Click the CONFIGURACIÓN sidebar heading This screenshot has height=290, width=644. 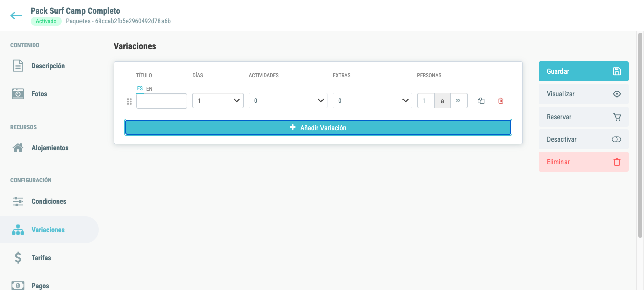pyautogui.click(x=31, y=180)
